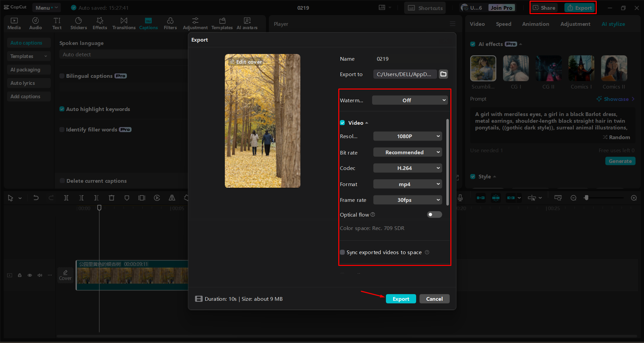Image resolution: width=644 pixels, height=343 pixels.
Task: Enable the Optical flow toggle
Action: point(434,215)
